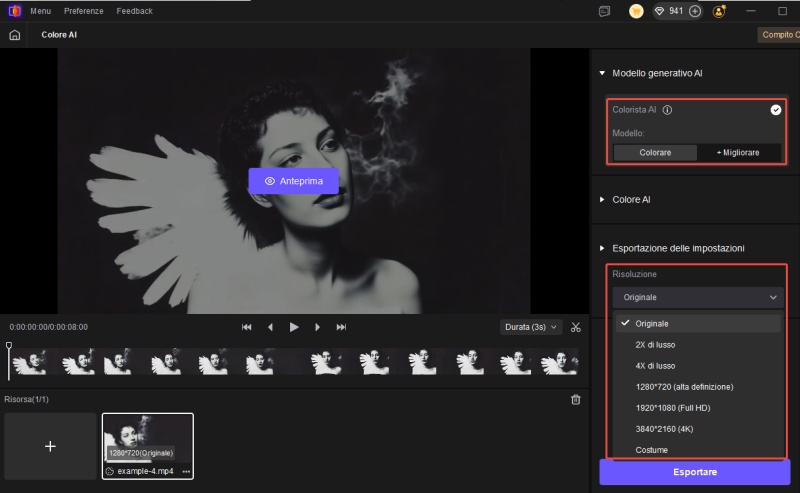Image resolution: width=800 pixels, height=493 pixels.
Task: Click the Risorsa(1/1) label
Action: click(27, 399)
